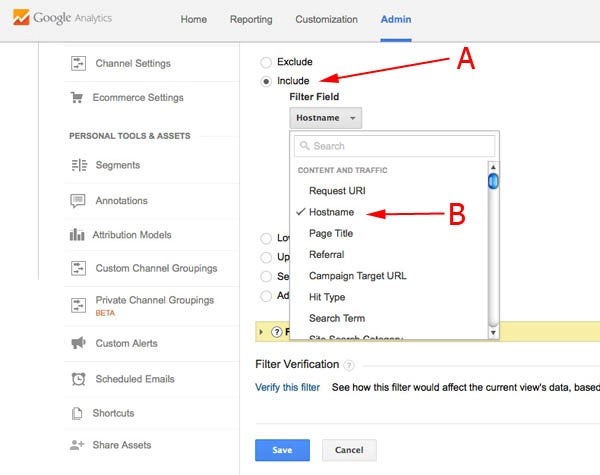The height and width of the screenshot is (475, 600).
Task: Select the radio button labeled Ad
Action: coord(266,296)
